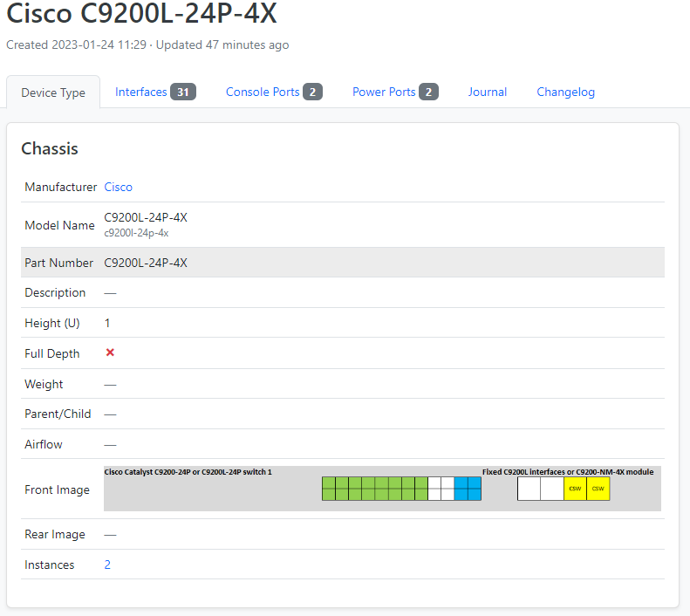Open the Device Type tab
Screen dimensions: 690x616
[53, 92]
